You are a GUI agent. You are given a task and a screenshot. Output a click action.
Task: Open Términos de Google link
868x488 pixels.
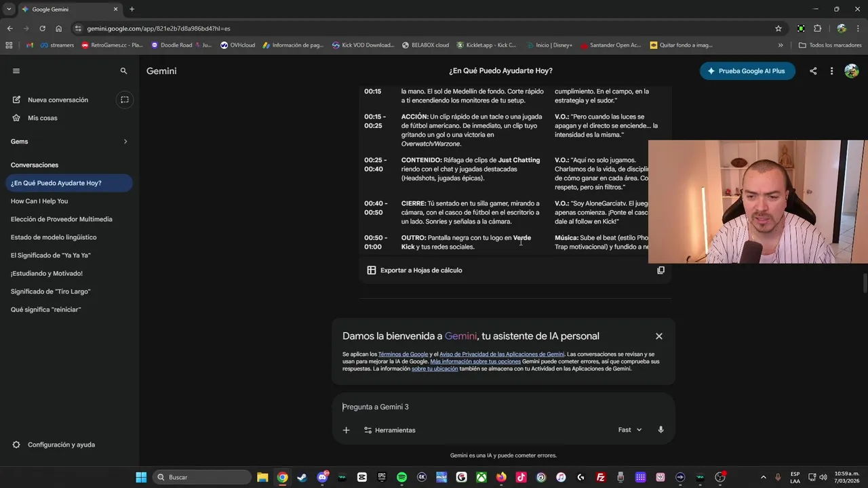[x=403, y=354]
